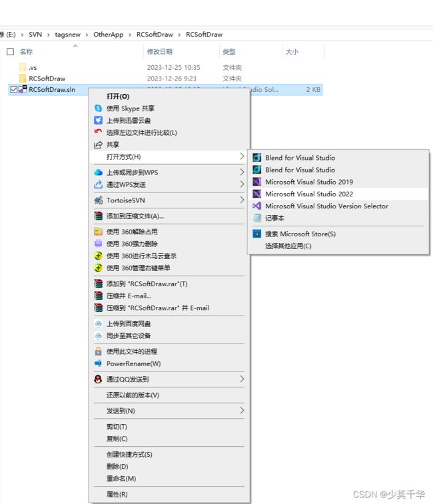Sort by 修改日期 column header
Viewport: 433px width, 504px height.
160,51
